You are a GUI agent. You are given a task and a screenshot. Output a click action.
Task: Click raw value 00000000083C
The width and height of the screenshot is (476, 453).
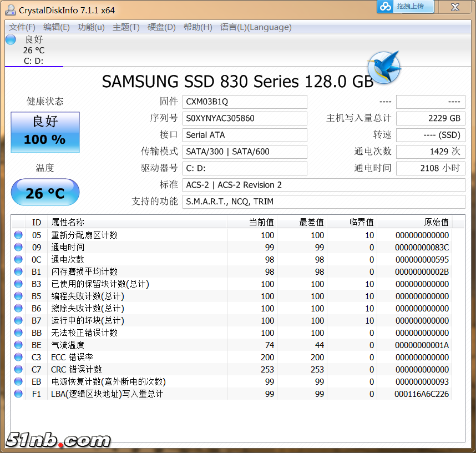pos(422,248)
